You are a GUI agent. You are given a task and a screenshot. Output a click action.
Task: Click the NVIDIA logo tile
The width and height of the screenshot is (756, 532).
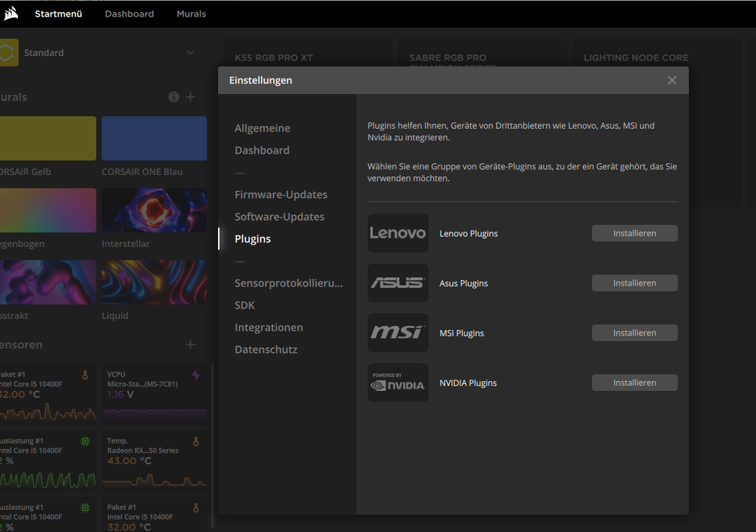(x=398, y=383)
